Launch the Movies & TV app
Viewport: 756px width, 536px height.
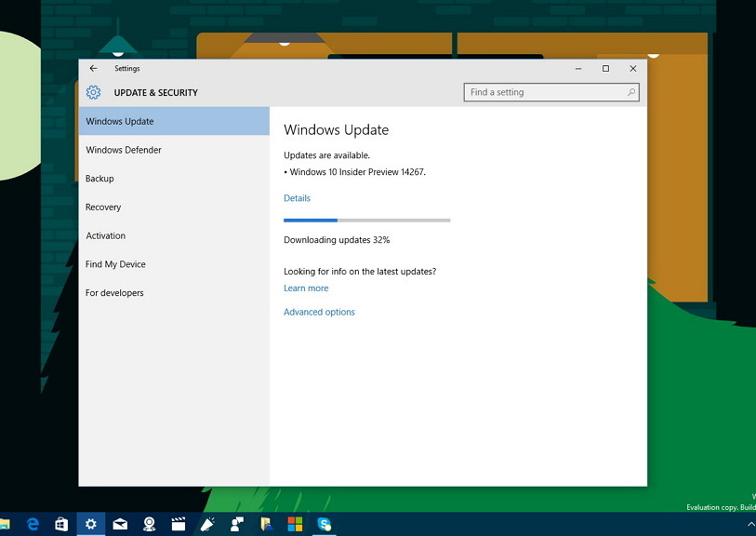coord(178,524)
